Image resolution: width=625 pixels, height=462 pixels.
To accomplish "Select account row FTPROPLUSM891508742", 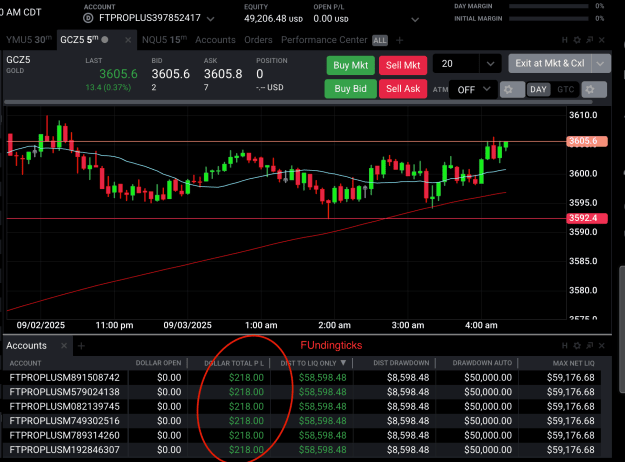I will pyautogui.click(x=302, y=377).
